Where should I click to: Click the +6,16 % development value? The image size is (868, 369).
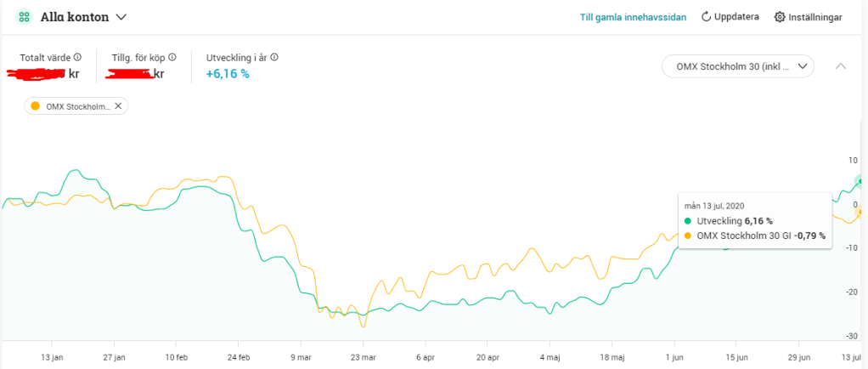point(228,74)
